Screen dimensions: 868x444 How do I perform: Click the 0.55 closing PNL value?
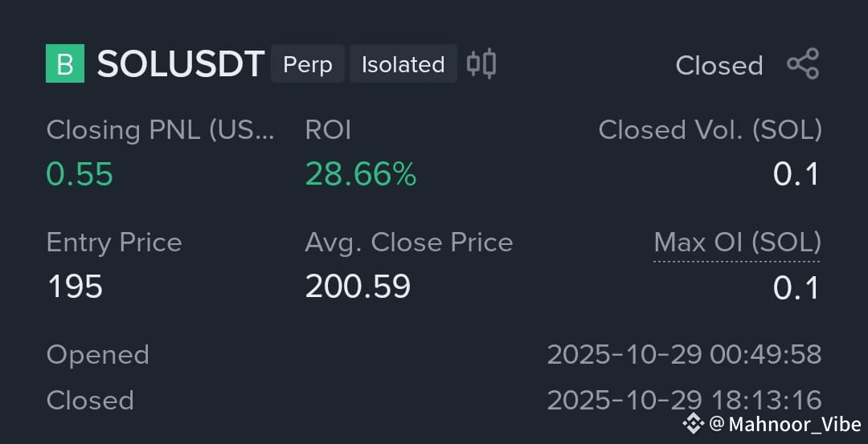point(80,175)
